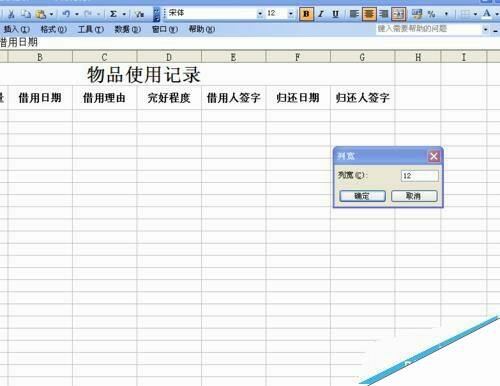Click the 列宽 value input field

pyautogui.click(x=420, y=176)
